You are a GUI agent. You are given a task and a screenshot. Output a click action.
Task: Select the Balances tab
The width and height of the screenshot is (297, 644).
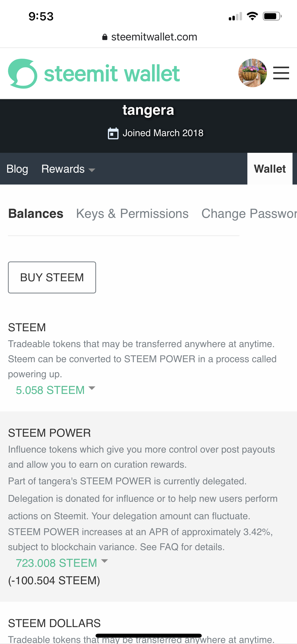point(36,214)
